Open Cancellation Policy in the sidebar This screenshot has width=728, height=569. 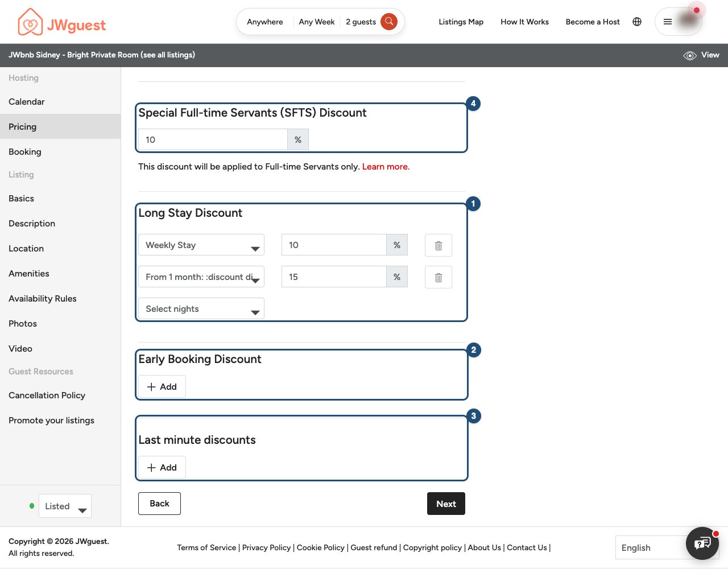point(60,395)
